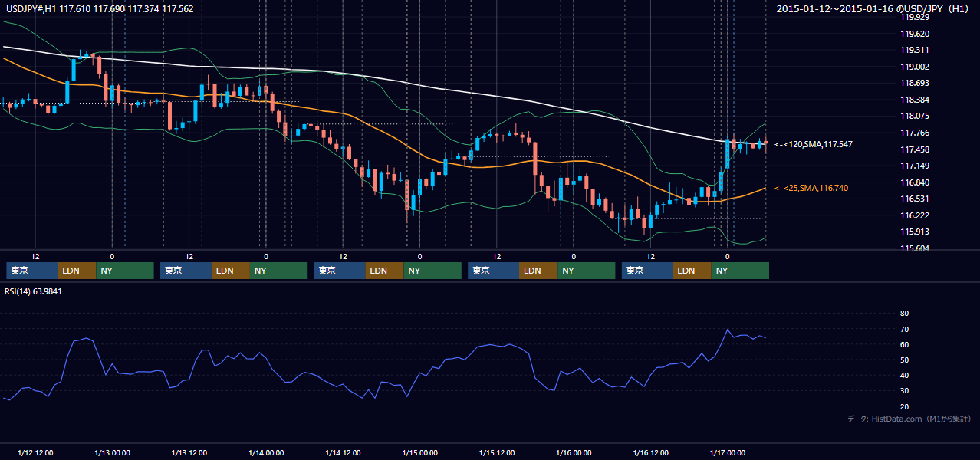Click the 1/16 12:00 time axis label
Viewport: 980px width, 460px height.
coord(651,452)
